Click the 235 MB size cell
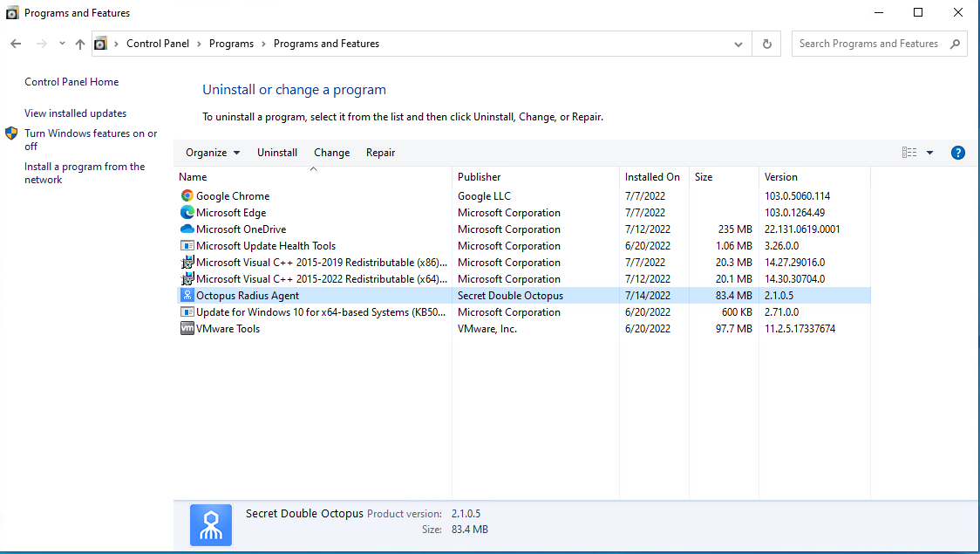The width and height of the screenshot is (980, 554). (735, 229)
